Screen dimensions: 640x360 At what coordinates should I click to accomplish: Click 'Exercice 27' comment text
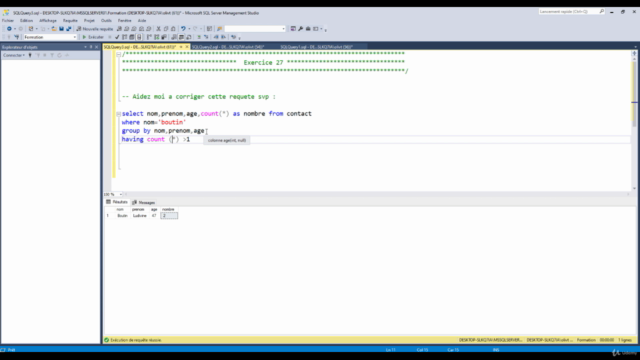tap(263, 62)
